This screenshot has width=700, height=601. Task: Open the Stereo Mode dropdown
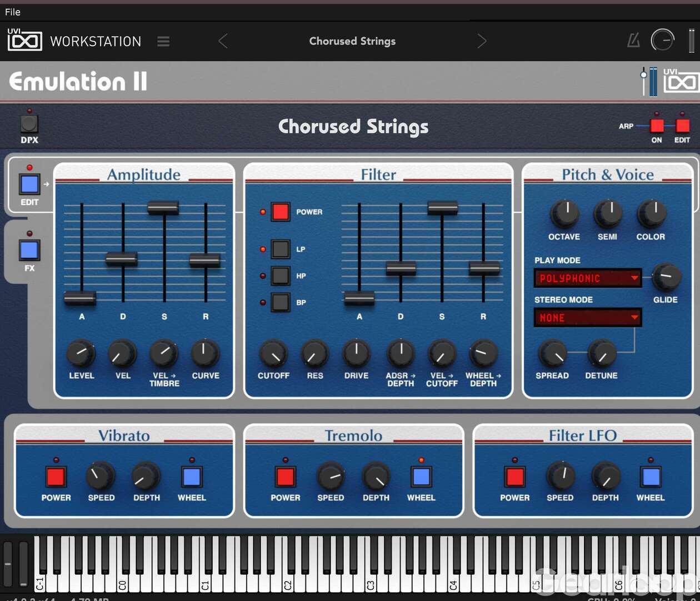(587, 317)
